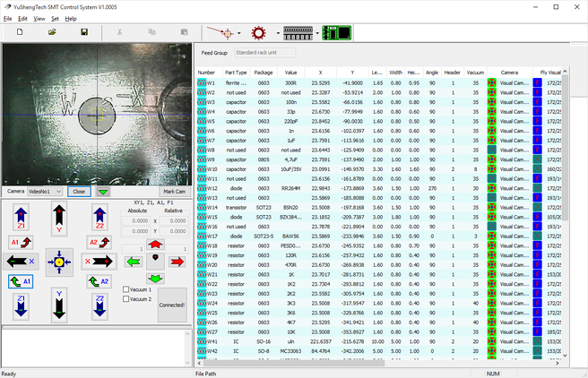
Task: Open the Set menu
Action: pos(55,18)
